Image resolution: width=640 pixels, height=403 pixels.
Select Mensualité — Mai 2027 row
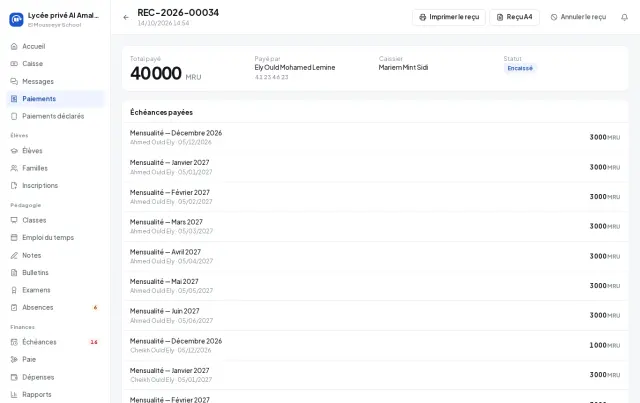tap(375, 286)
